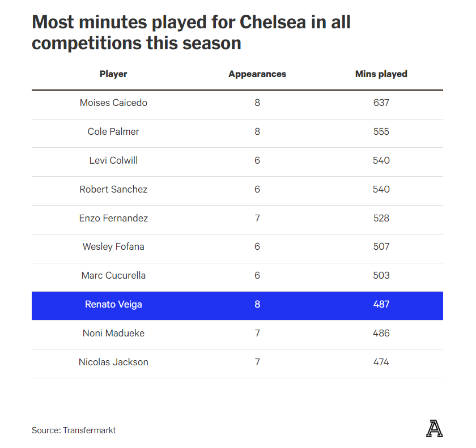476x448 pixels.
Task: Select Enzo Fernandez player cell
Action: [113, 218]
